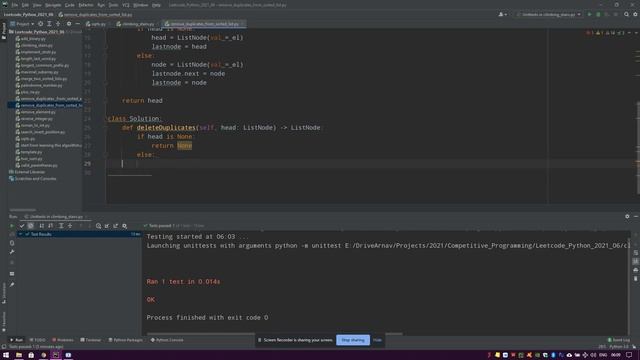Run the tests with the top toolbar green play button
This screenshot has width=640, height=360.
[589, 14]
